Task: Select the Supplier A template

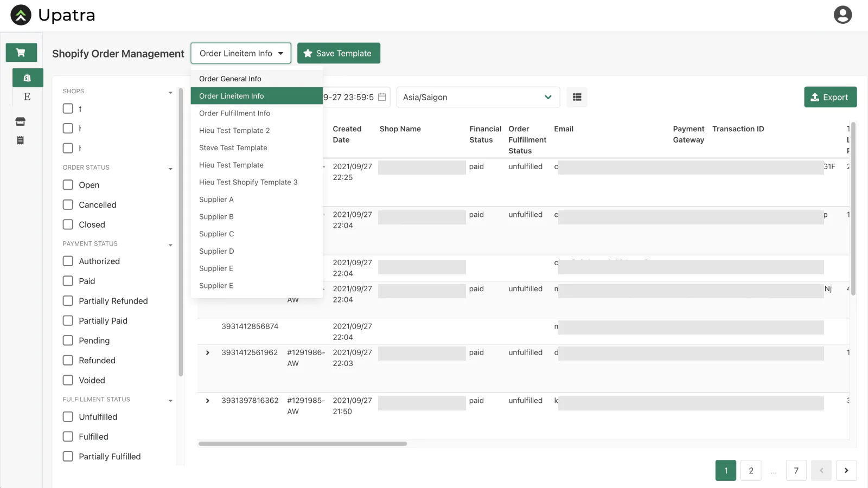Action: pos(257,200)
